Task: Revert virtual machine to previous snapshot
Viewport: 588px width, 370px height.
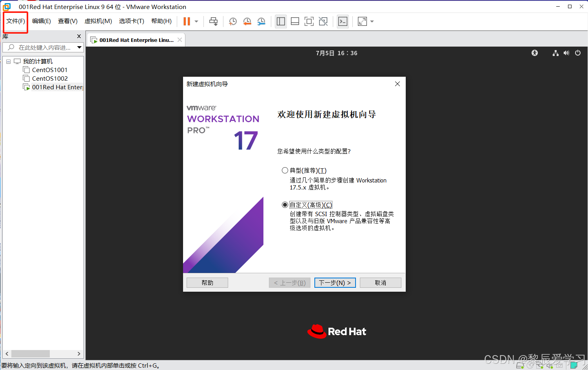Action: pos(247,22)
